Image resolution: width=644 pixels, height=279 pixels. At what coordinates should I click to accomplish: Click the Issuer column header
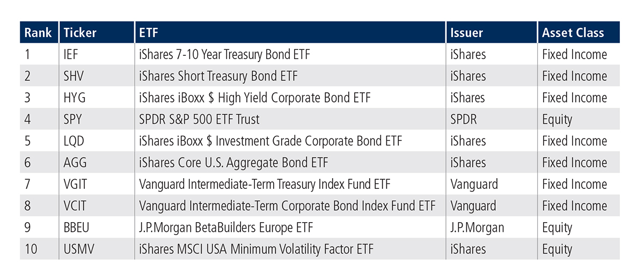click(x=467, y=33)
